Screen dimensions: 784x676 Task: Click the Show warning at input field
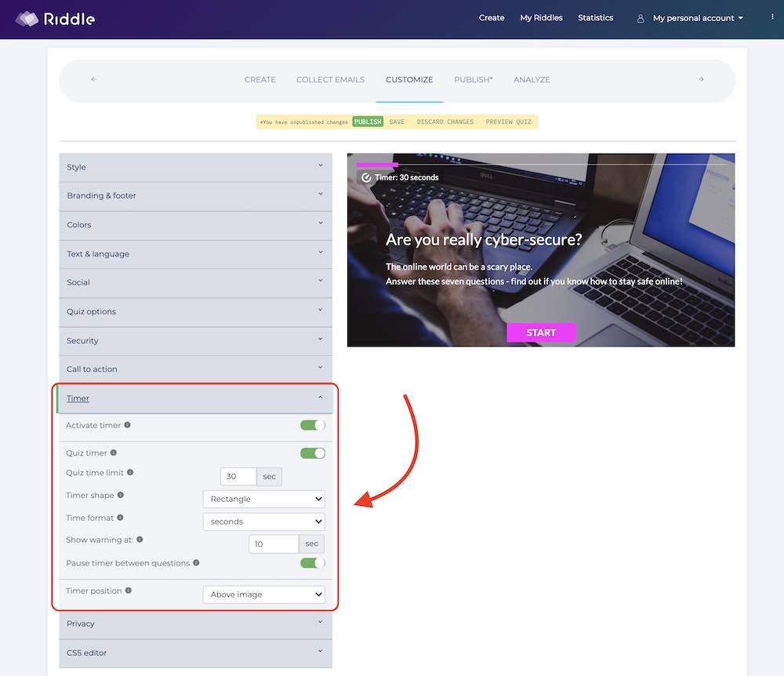274,544
